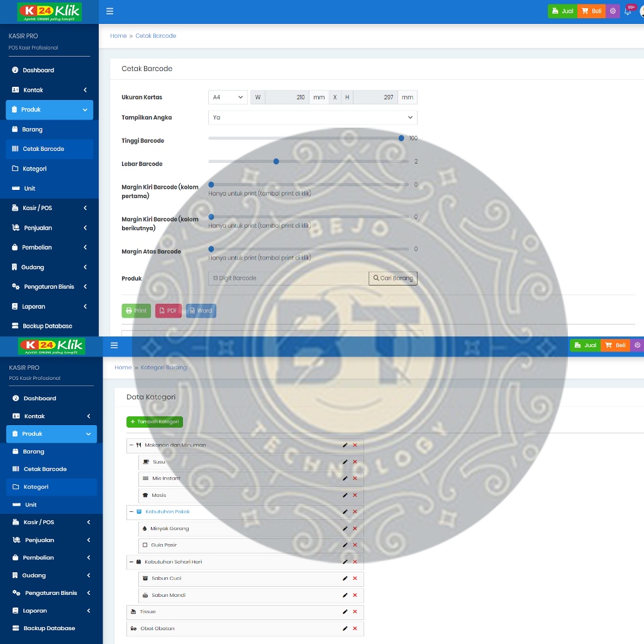
Task: Collapse the Kebutuhan Pokok tree node
Action: 131,512
